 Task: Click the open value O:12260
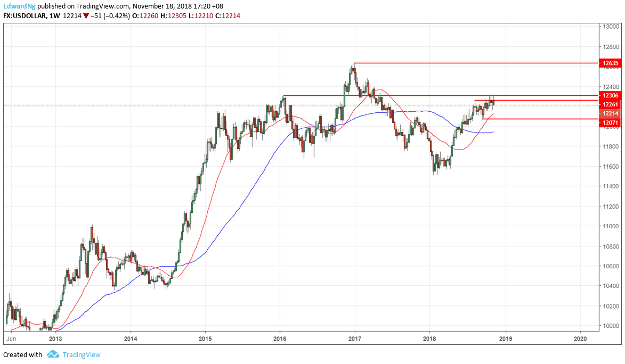(145, 16)
